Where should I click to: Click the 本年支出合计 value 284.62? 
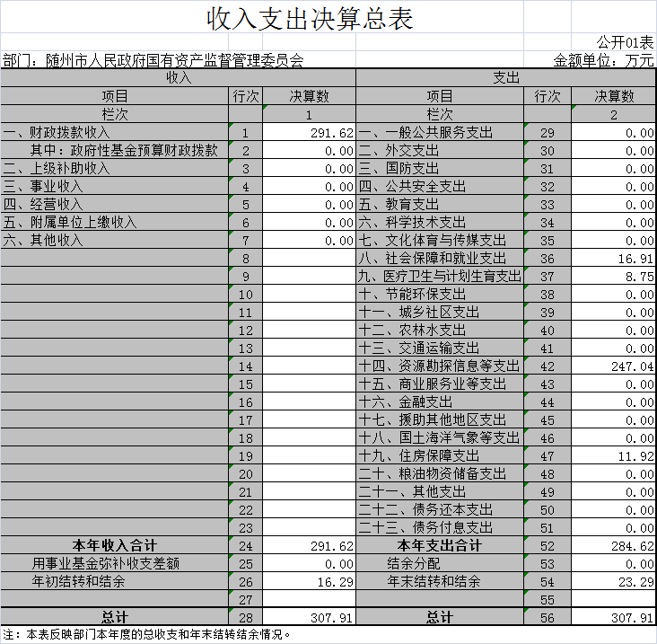click(614, 546)
